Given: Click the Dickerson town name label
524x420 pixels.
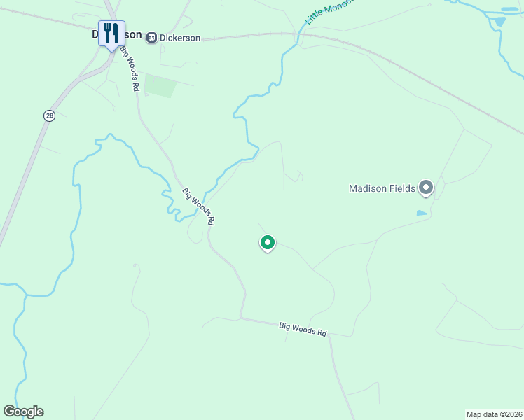Looking at the screenshot, I should [x=117, y=35].
